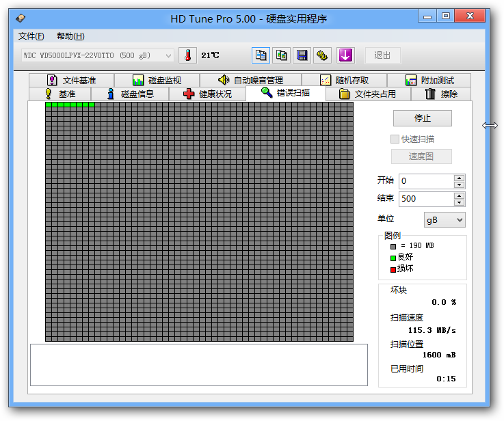
Task: Click into the 结束 end value field
Action: pos(425,199)
